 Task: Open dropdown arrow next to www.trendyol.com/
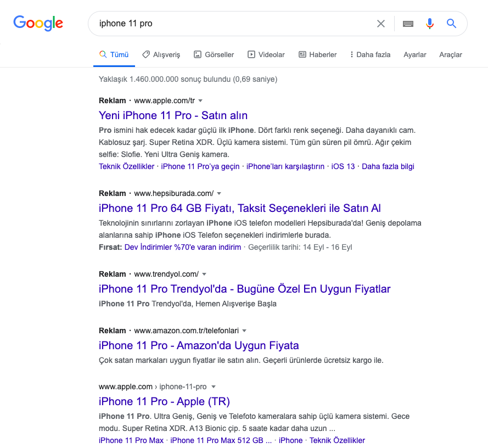204,274
